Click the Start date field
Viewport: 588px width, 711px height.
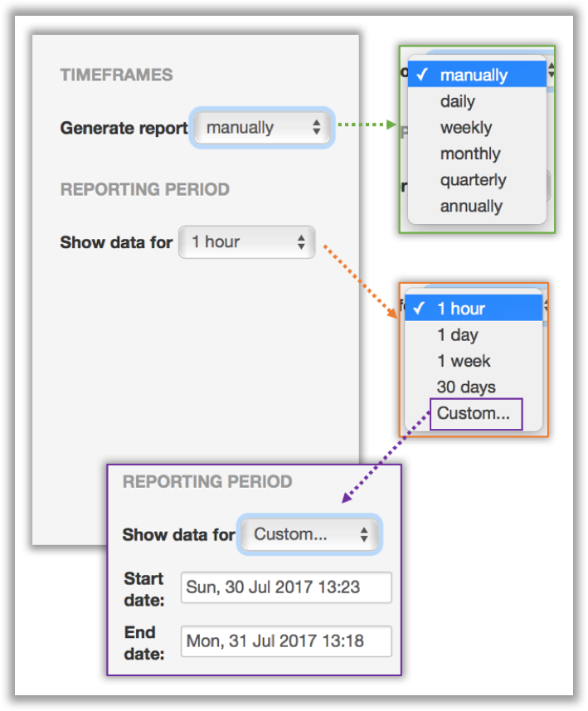point(285,587)
